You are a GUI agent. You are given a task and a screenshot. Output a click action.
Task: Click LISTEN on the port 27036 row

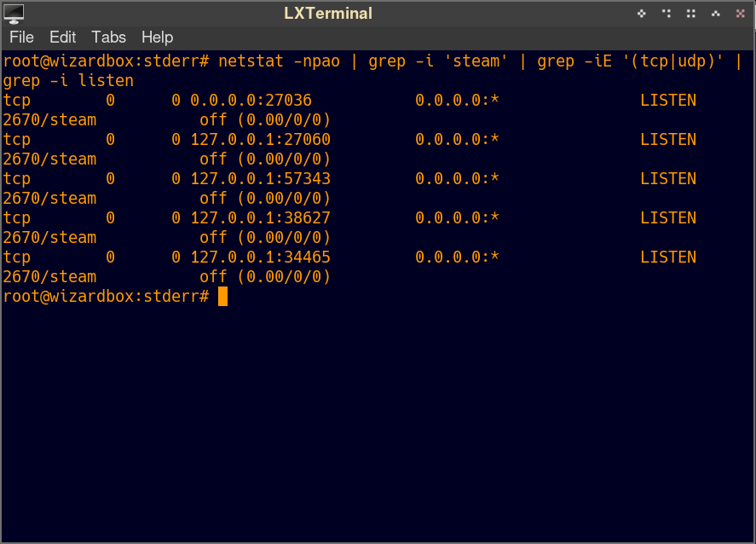coord(667,101)
